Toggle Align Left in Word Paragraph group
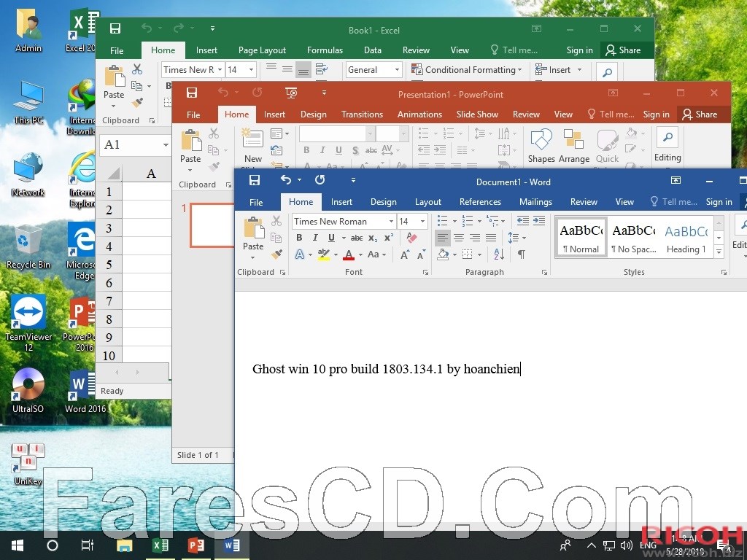 [443, 237]
